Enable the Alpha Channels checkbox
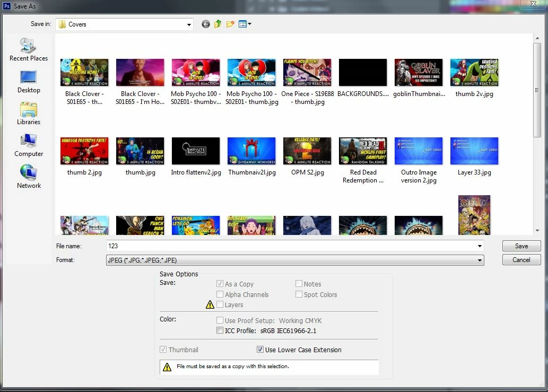548x392 pixels. point(220,294)
